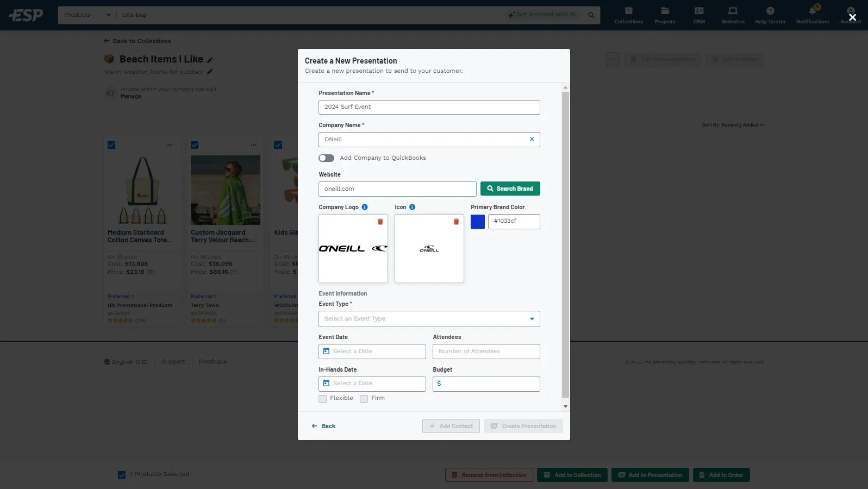Uncheck Custom Jacquard Terry Velour Beach checkbox

pos(195,145)
